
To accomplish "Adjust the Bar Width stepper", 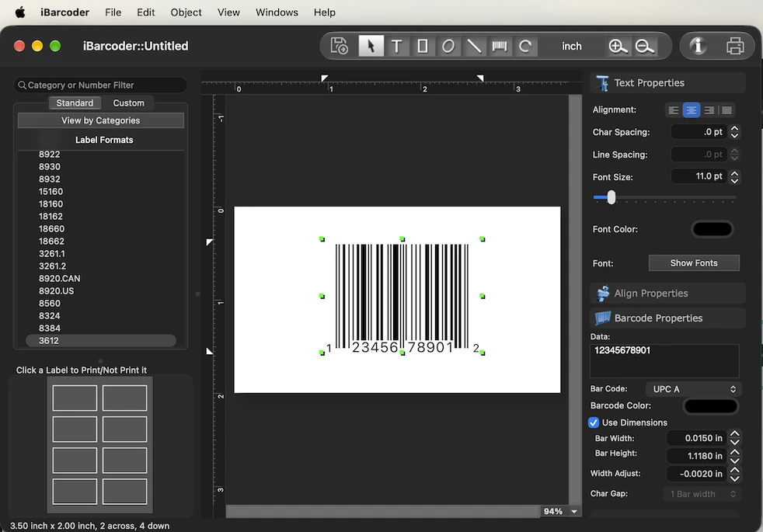I will [735, 438].
